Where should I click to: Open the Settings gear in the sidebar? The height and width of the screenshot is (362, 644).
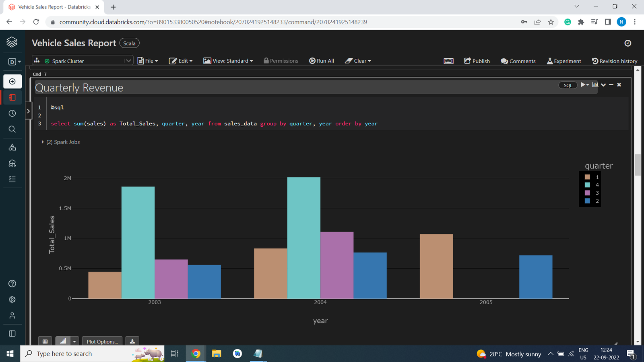[x=12, y=299]
